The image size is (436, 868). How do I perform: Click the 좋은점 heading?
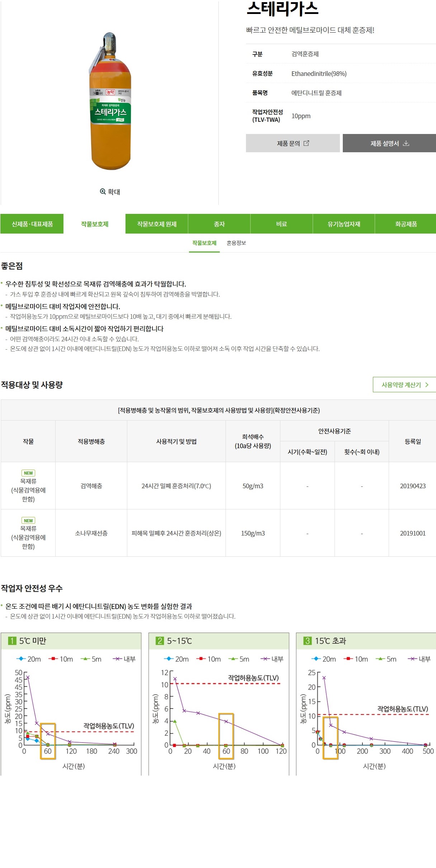(12, 266)
